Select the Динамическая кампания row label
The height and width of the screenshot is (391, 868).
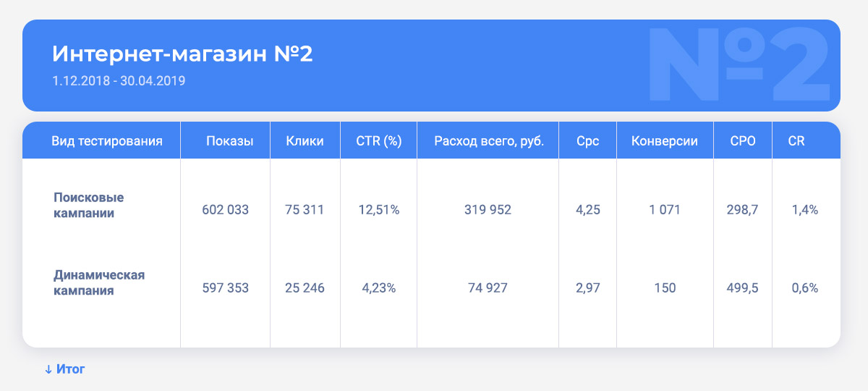[100, 283]
